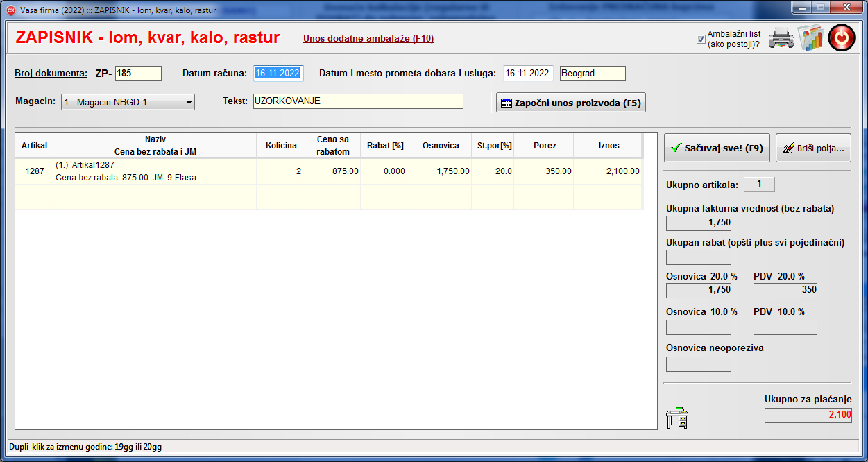This screenshot has width=868, height=462.
Task: Click the PDV 20.0 % field showing 350
Action: (x=785, y=291)
